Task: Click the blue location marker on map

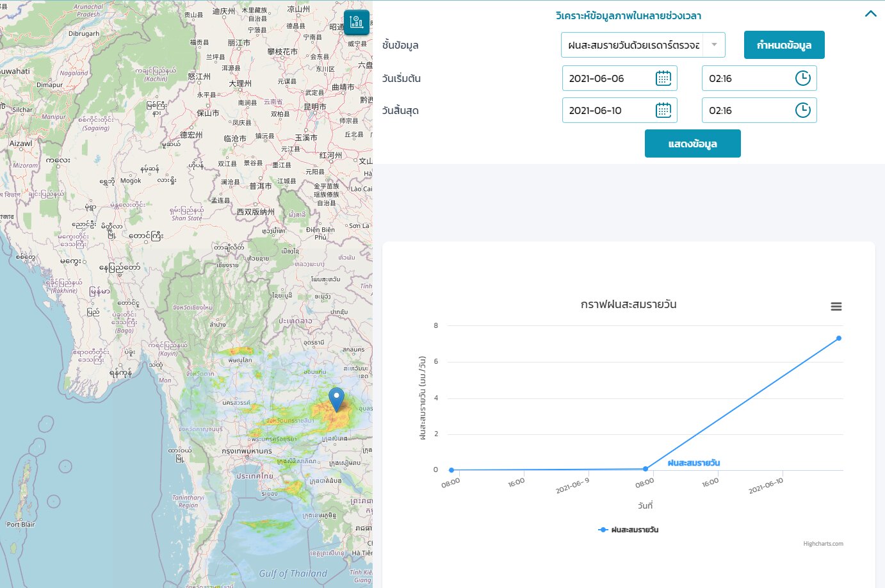Action: (x=336, y=399)
